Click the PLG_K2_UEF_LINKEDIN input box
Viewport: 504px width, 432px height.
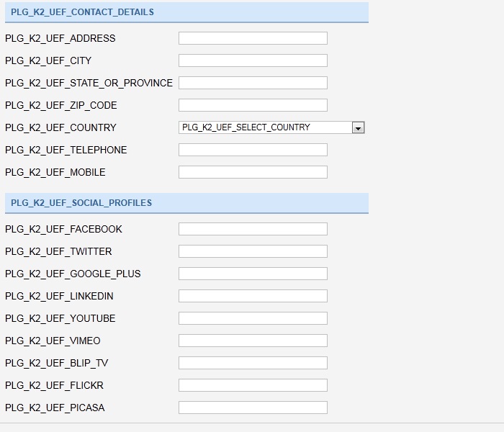pos(253,296)
